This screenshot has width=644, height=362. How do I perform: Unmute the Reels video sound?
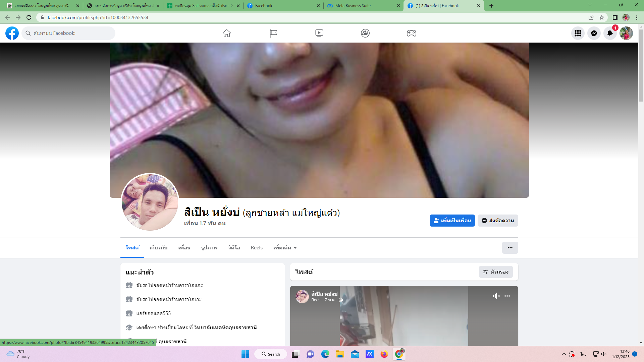click(496, 296)
